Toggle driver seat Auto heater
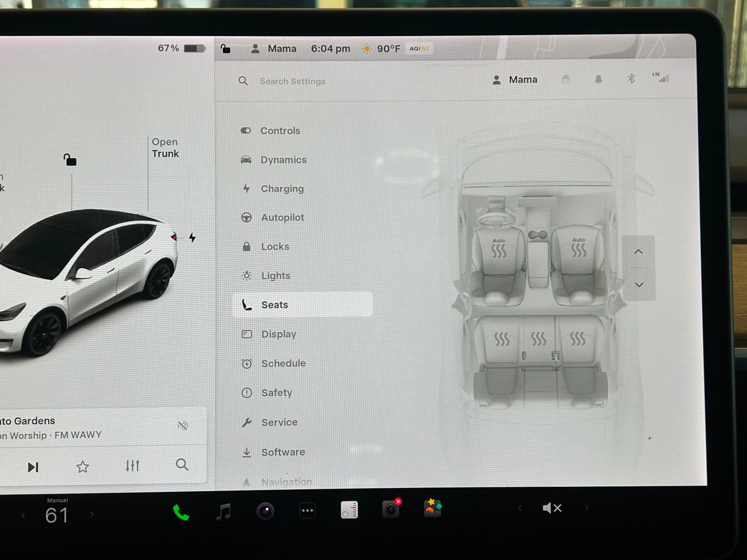 click(499, 249)
